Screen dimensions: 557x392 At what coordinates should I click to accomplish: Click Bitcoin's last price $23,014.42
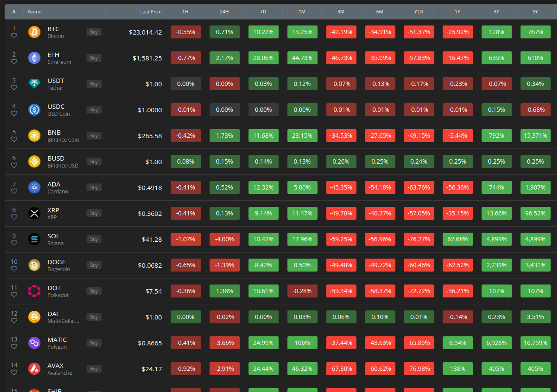point(146,32)
